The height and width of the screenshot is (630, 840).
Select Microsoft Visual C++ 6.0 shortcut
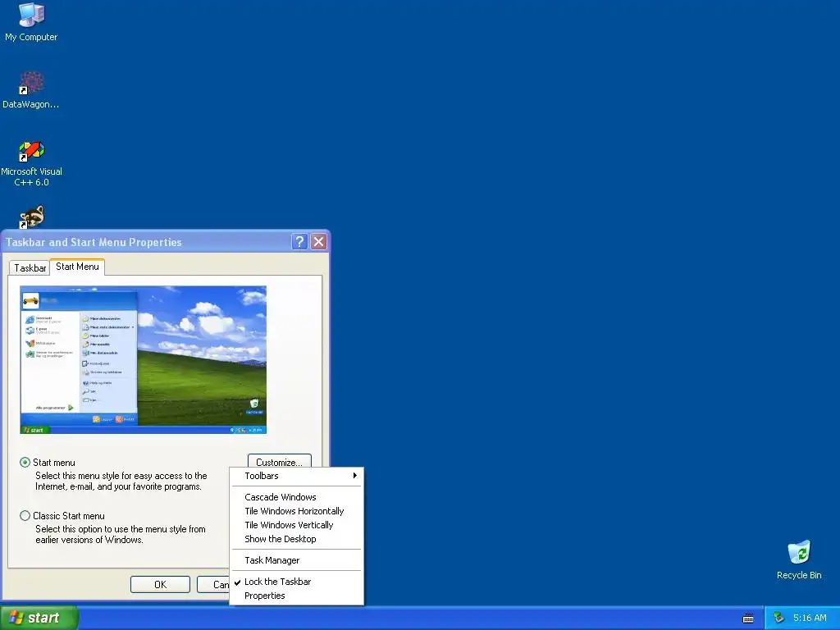click(31, 163)
